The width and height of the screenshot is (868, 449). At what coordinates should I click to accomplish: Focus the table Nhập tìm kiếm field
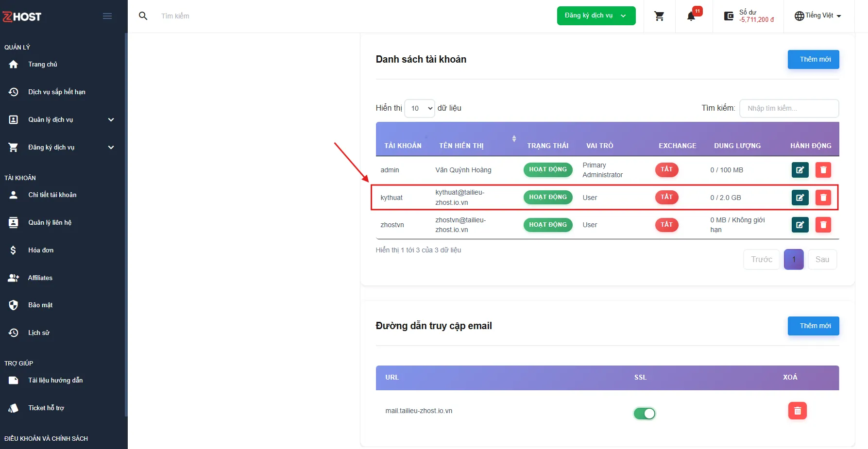tap(789, 108)
